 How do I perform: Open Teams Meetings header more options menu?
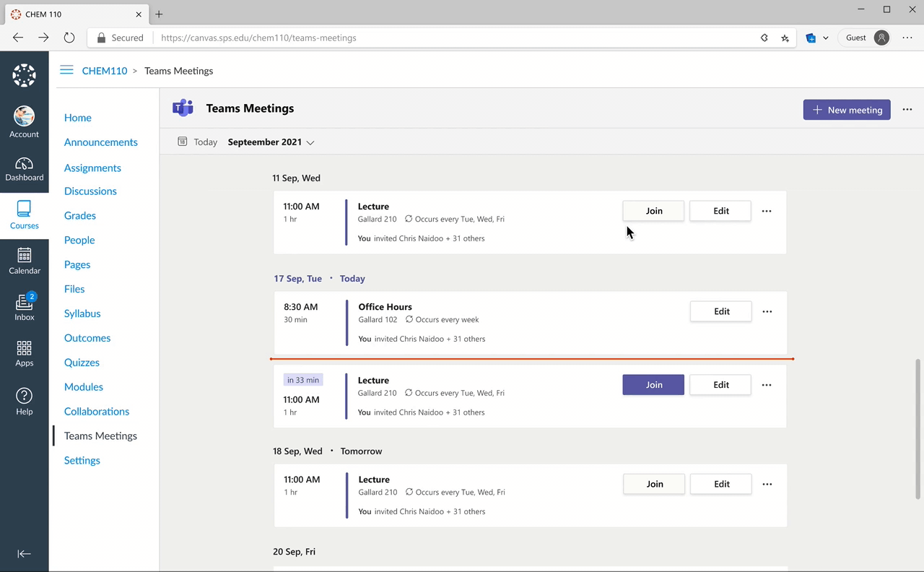coord(907,110)
